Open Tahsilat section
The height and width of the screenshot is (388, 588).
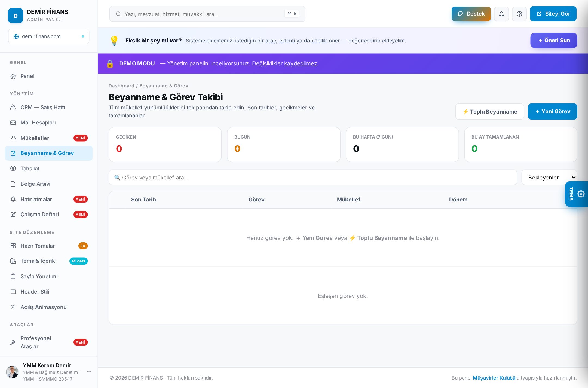point(49,169)
